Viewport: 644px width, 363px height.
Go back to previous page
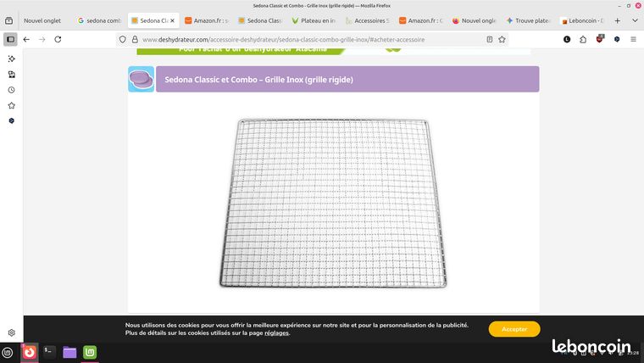pyautogui.click(x=26, y=40)
